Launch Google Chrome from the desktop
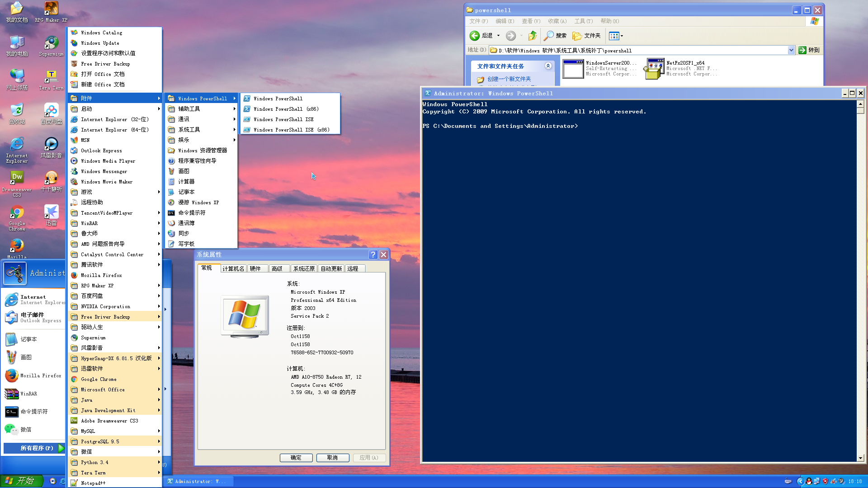Viewport: 868px width, 488px height. point(17,218)
